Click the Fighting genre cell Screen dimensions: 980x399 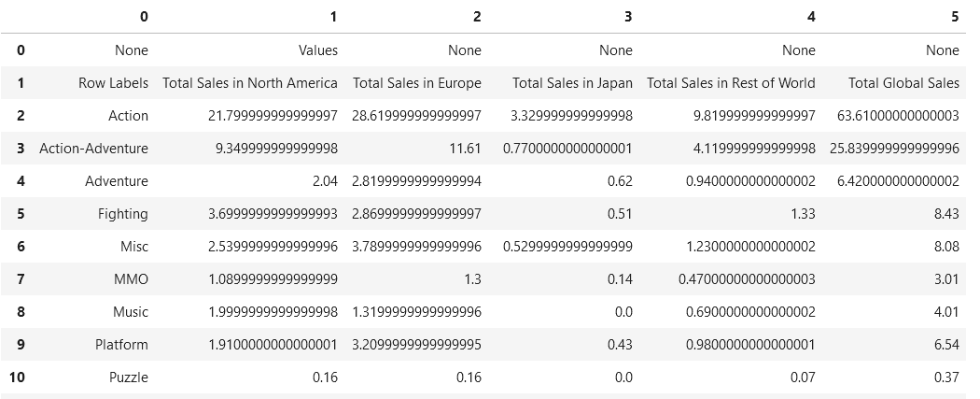122,214
